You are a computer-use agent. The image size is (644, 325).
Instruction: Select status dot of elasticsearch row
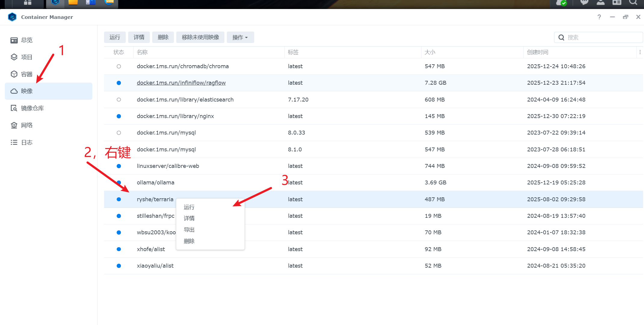(119, 100)
